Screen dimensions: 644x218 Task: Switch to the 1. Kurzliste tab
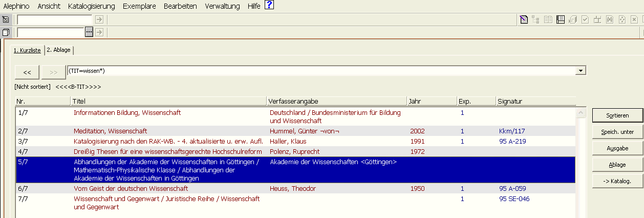coord(27,50)
